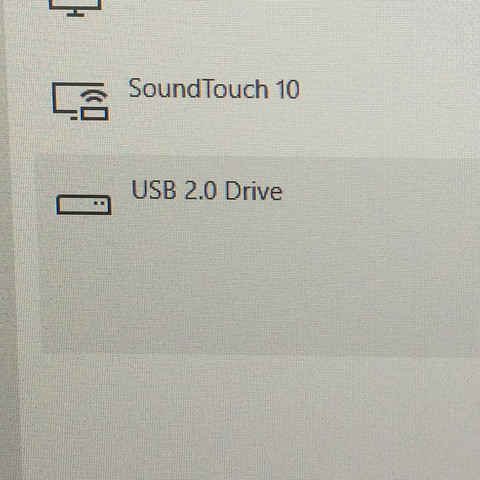Open the SoundTouch 10 entry
Screen dimensions: 480x480
click(x=257, y=101)
